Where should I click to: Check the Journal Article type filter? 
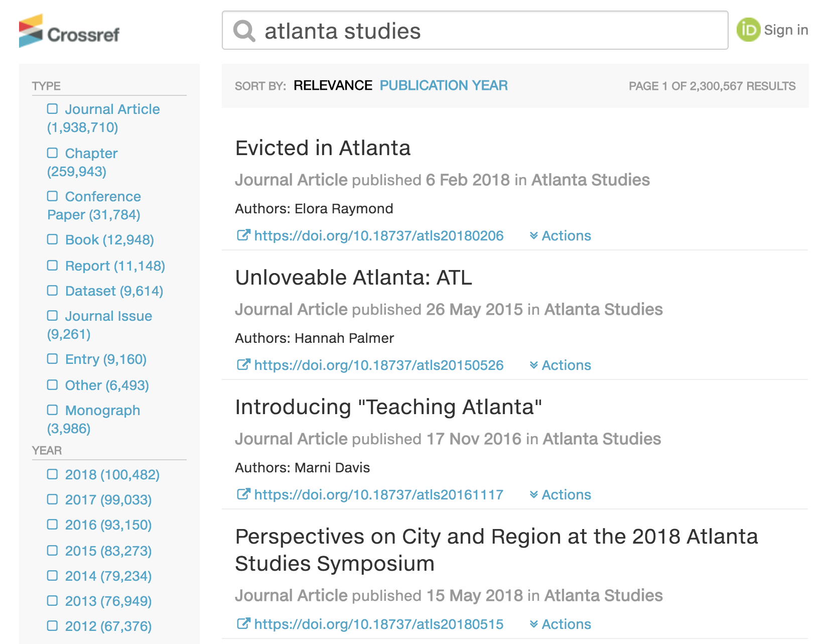(53, 109)
